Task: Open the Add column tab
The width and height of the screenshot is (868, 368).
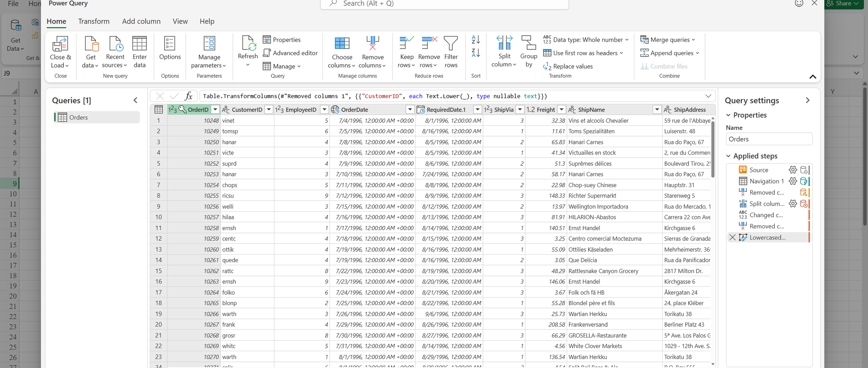Action: 141,21
